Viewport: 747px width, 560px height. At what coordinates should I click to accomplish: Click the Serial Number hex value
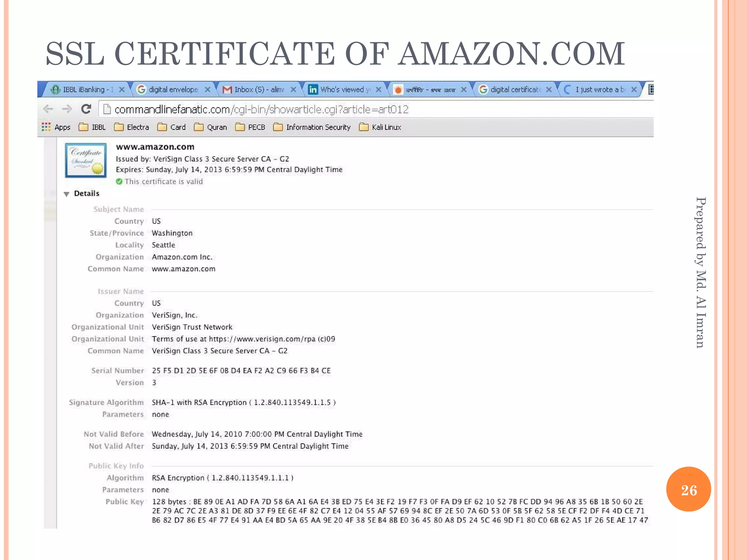[x=241, y=371]
